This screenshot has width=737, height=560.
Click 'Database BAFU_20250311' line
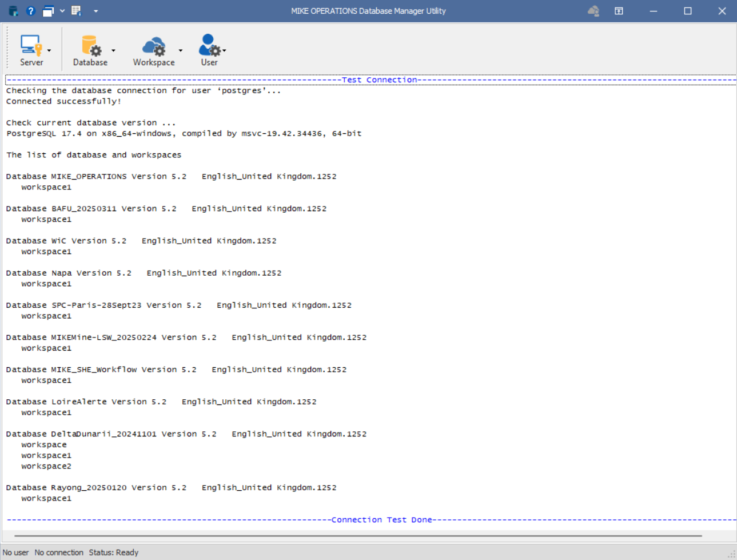166,208
